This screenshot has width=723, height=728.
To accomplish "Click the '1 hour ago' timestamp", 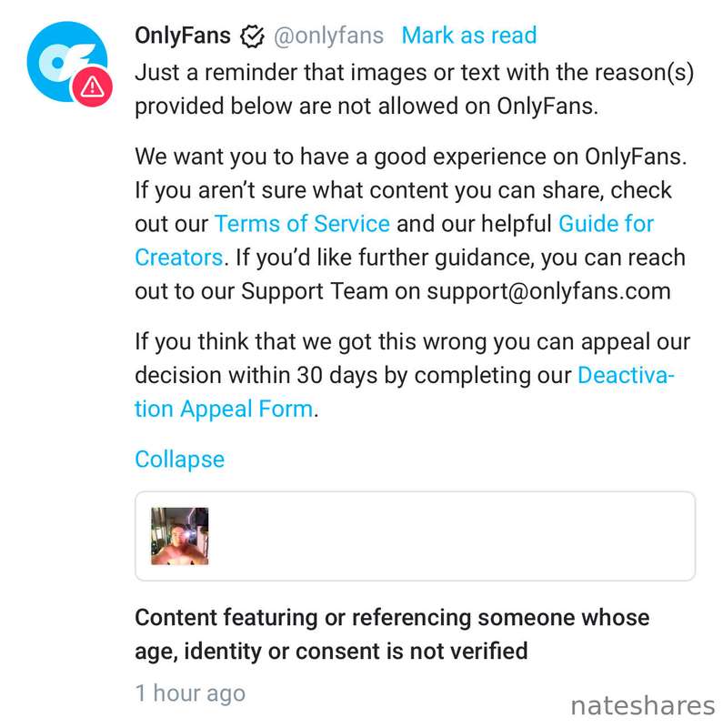I will (190, 693).
